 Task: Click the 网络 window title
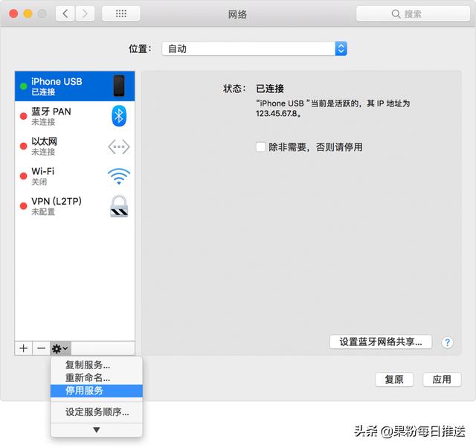point(237,14)
